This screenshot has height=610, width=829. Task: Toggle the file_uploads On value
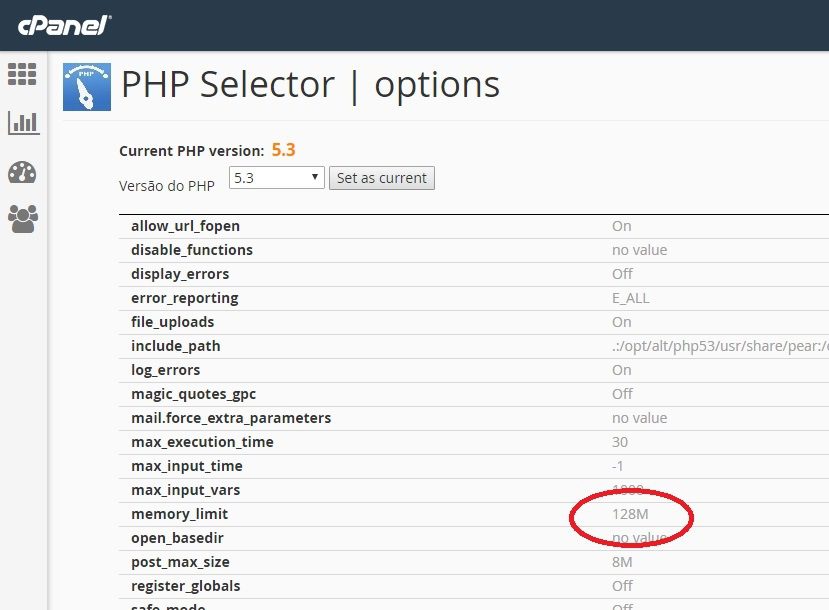pos(621,322)
